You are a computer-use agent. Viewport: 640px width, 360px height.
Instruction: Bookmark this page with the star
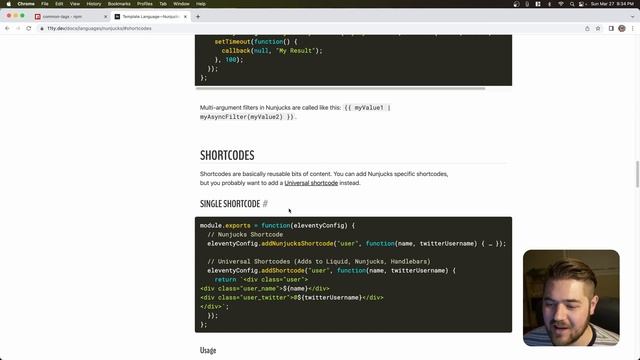pos(598,29)
